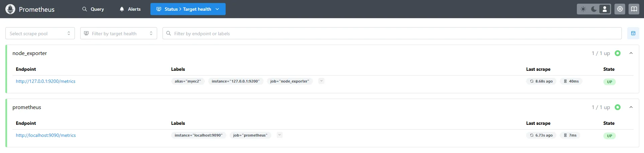This screenshot has width=644, height=153.
Task: Click green health ring icon for node_exporter
Action: [617, 53]
